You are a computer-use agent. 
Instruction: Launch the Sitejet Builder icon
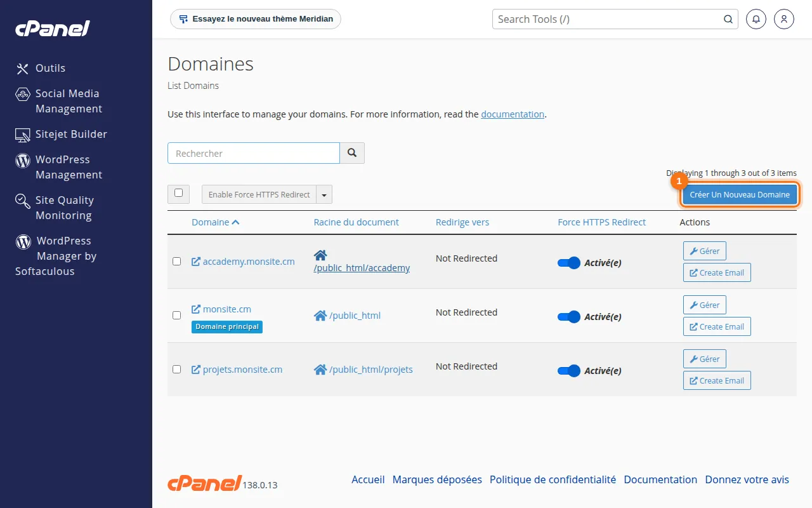(23, 135)
